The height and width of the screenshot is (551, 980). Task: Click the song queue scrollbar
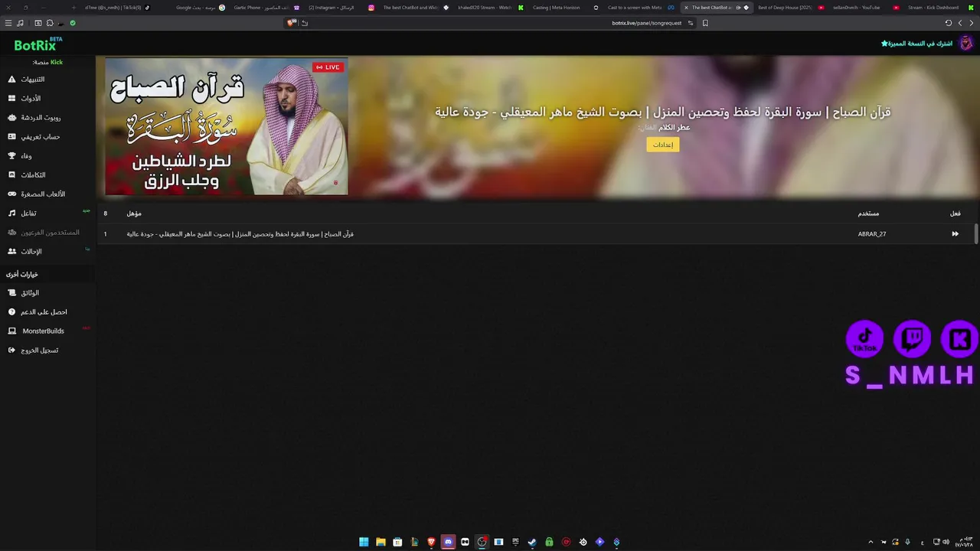click(976, 234)
